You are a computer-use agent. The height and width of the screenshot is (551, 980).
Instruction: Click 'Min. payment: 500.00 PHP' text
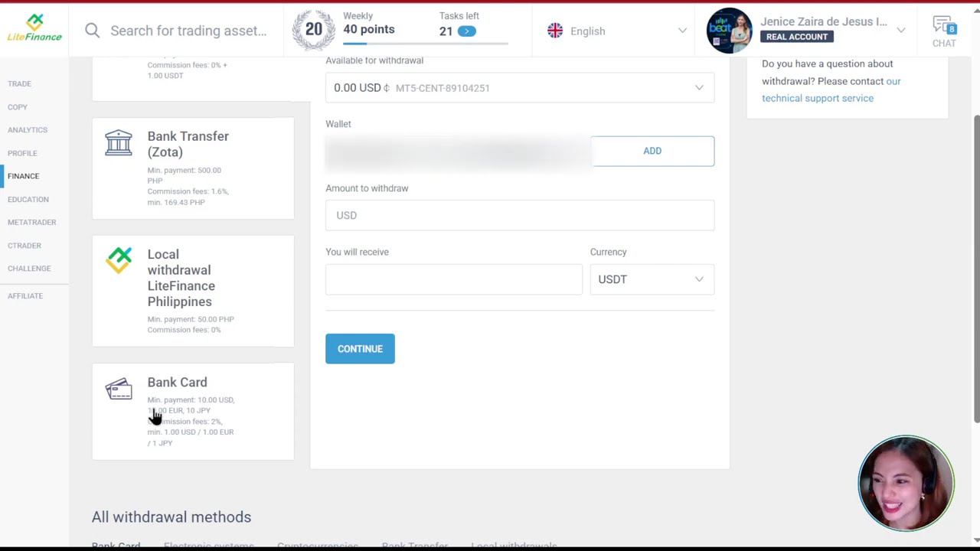point(185,175)
